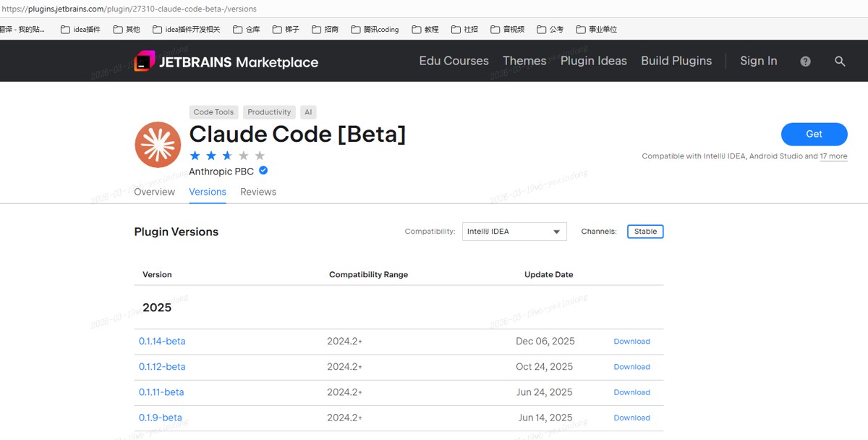
Task: Click the verified vendor badge icon
Action: coord(263,171)
